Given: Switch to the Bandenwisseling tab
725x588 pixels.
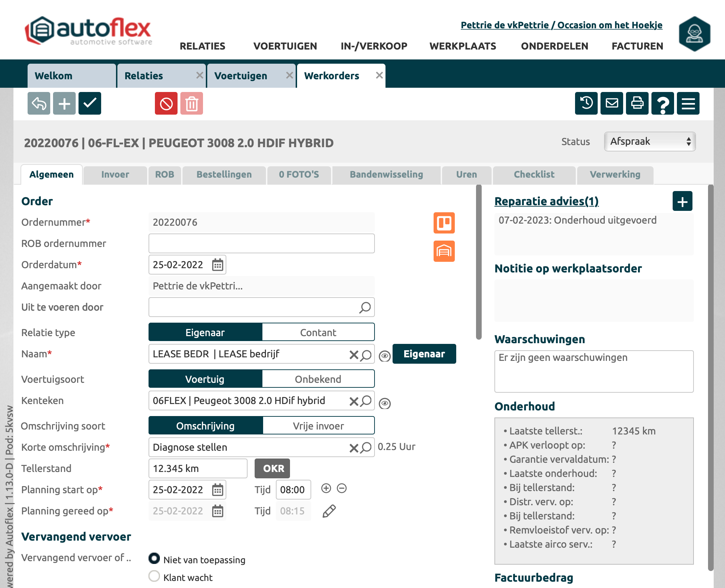Looking at the screenshot, I should click(x=386, y=174).
